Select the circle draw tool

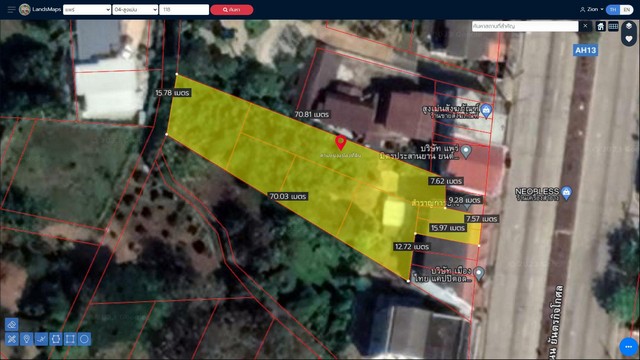[84, 339]
